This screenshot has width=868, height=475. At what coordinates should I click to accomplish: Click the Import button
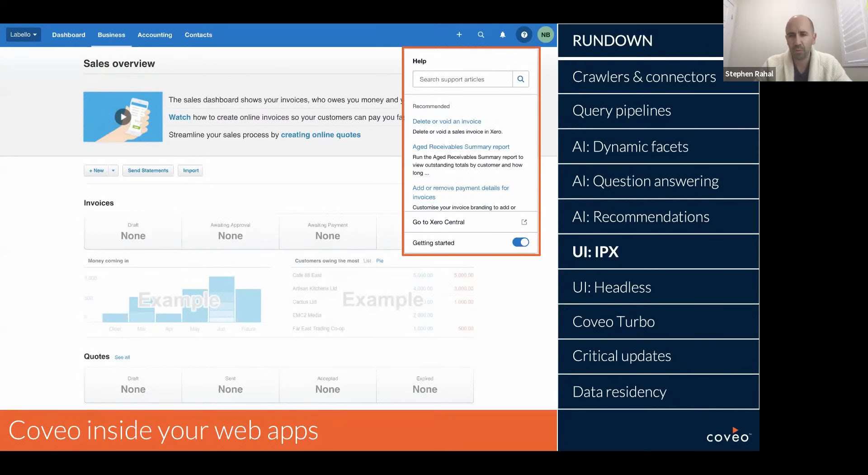(x=191, y=171)
